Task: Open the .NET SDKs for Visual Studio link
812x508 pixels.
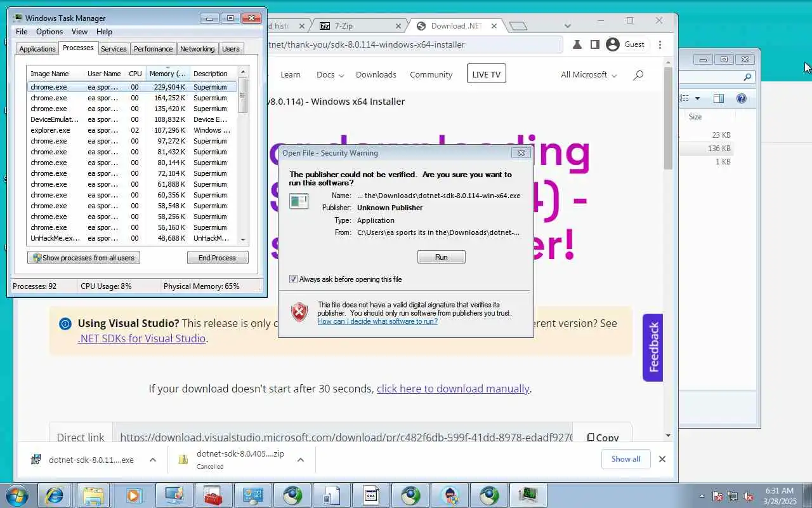Action: pyautogui.click(x=141, y=338)
